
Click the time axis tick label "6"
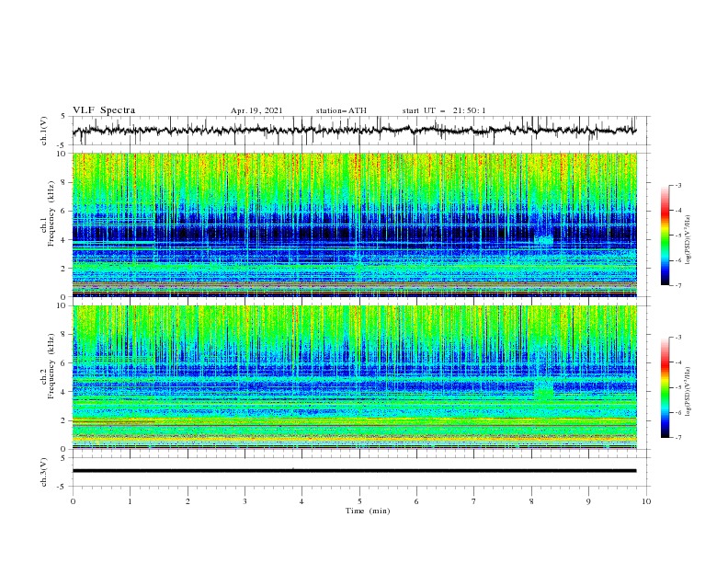[x=416, y=501]
